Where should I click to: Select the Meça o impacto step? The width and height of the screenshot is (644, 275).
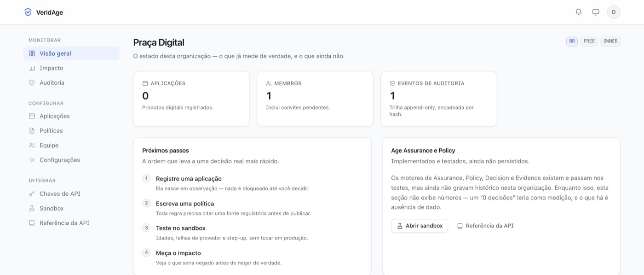coord(178,253)
